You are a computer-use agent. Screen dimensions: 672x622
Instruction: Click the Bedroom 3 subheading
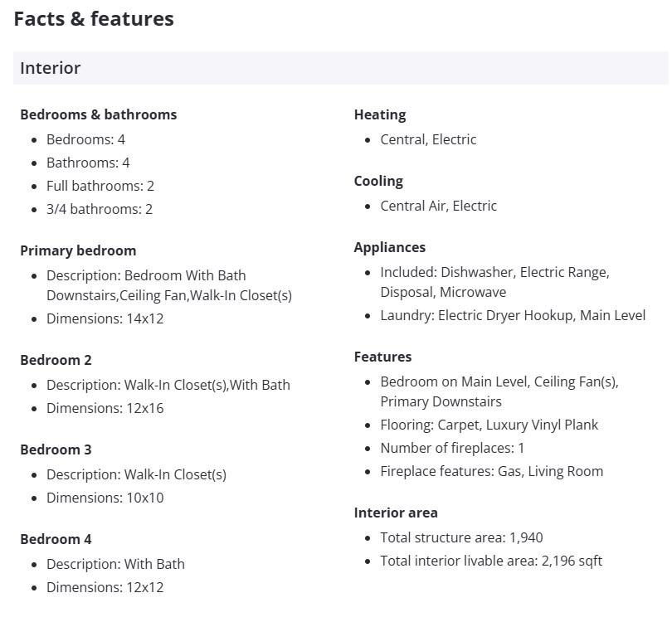click(x=56, y=449)
